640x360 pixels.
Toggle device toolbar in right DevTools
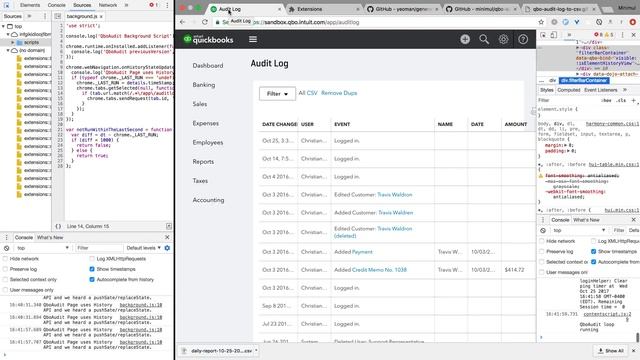coord(553,35)
